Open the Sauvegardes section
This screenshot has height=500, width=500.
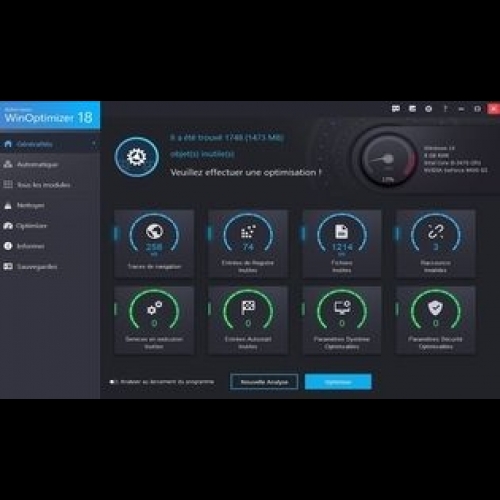tap(50, 266)
